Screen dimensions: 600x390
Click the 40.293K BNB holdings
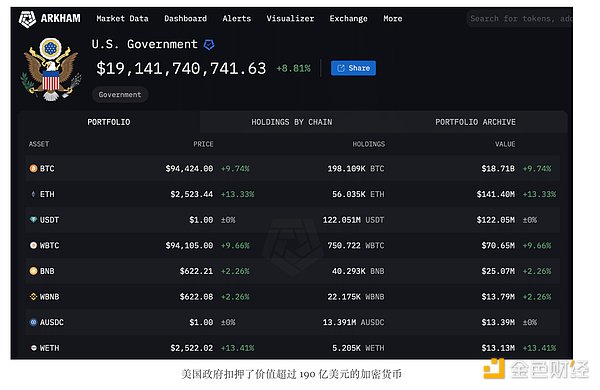coord(358,271)
